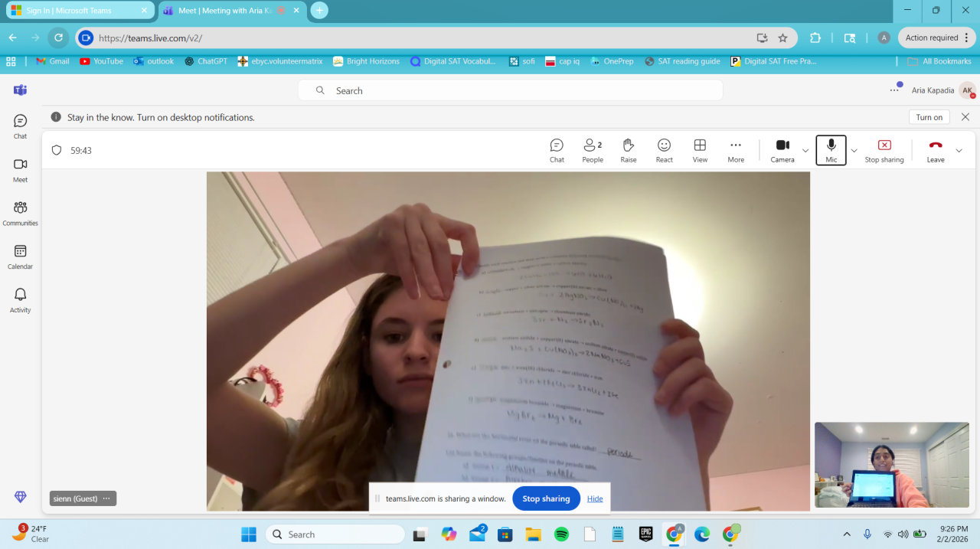Image resolution: width=980 pixels, height=549 pixels.
Task: Click blue Stop sharing button in share bar
Action: (x=546, y=498)
